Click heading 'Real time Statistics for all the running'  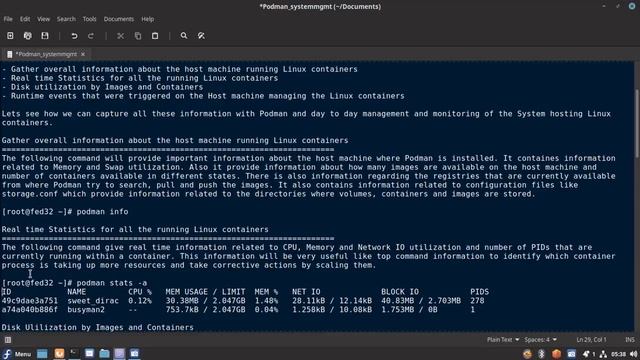pyautogui.click(x=135, y=230)
